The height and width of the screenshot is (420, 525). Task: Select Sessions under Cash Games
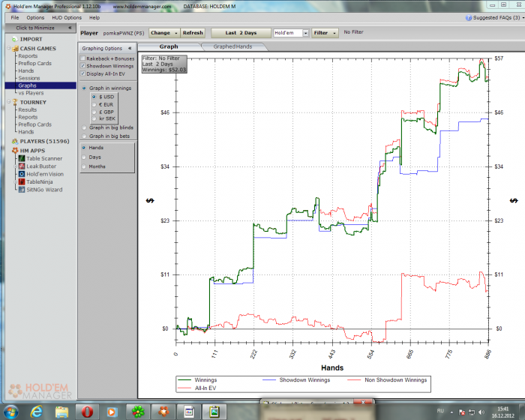tap(29, 78)
